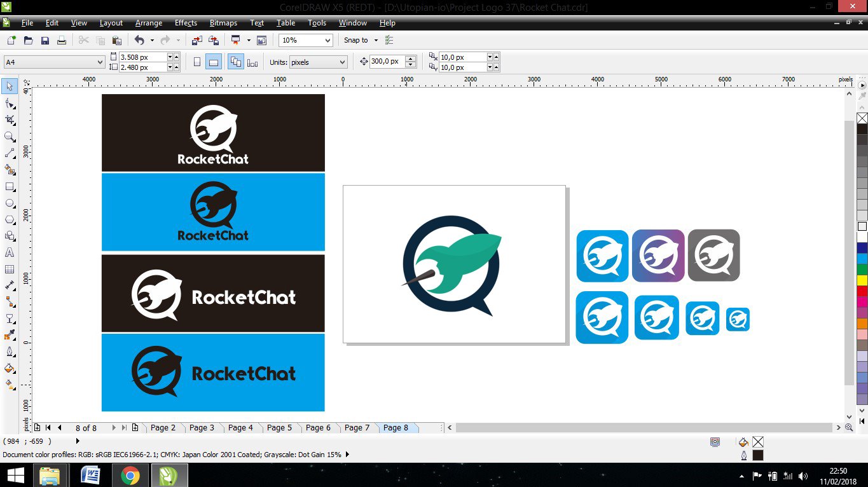Screen dimensions: 868x487
Task: Go to the previous page arrow
Action: click(x=60, y=428)
